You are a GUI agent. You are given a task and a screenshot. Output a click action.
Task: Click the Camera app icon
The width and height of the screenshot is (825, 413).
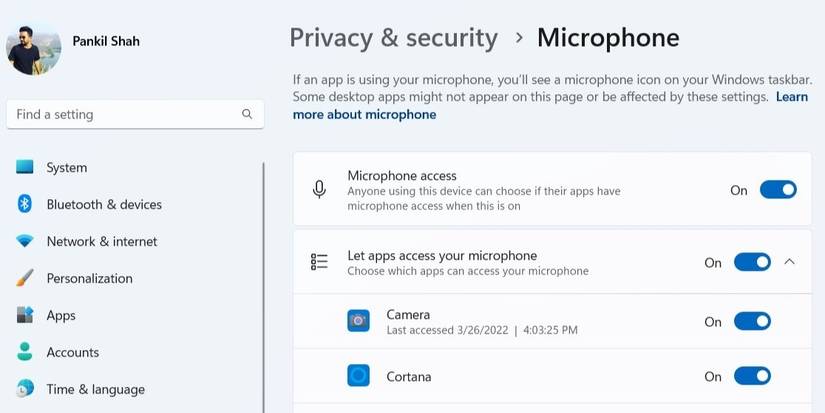click(358, 321)
